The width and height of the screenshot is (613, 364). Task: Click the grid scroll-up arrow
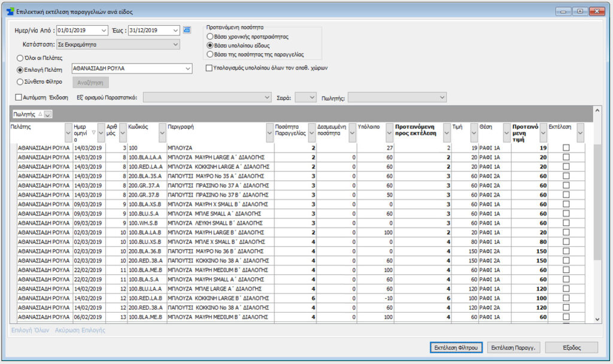pos(597,110)
